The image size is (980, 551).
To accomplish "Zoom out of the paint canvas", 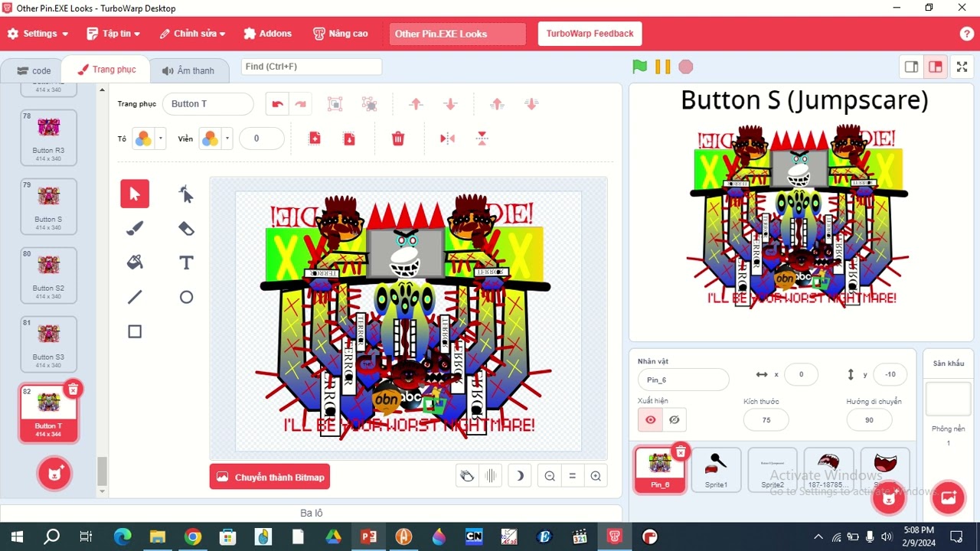I will click(550, 476).
